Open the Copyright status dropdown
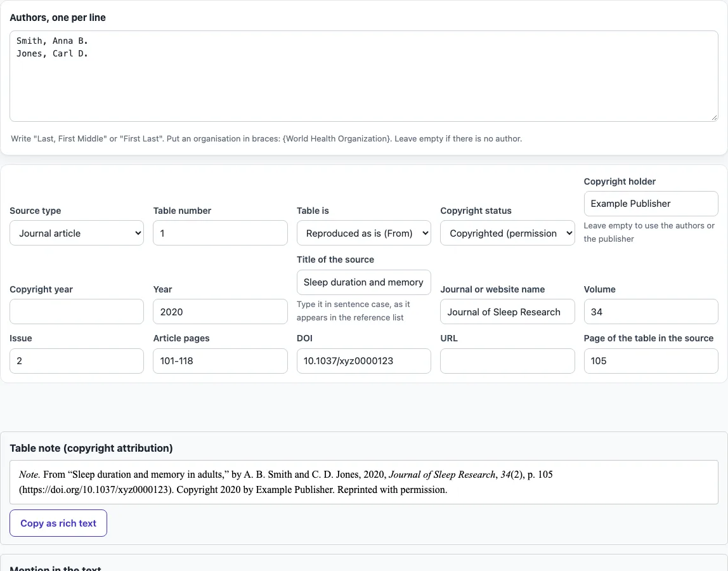This screenshot has width=728, height=571. pos(507,233)
